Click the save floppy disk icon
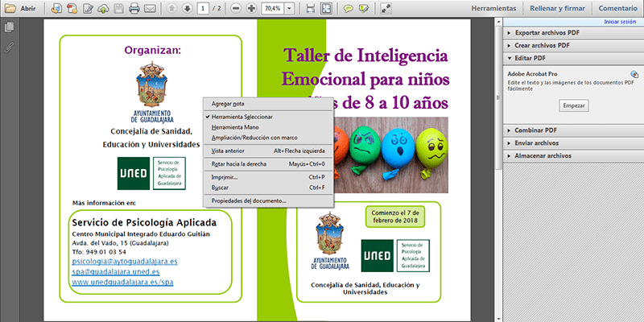 [118, 8]
